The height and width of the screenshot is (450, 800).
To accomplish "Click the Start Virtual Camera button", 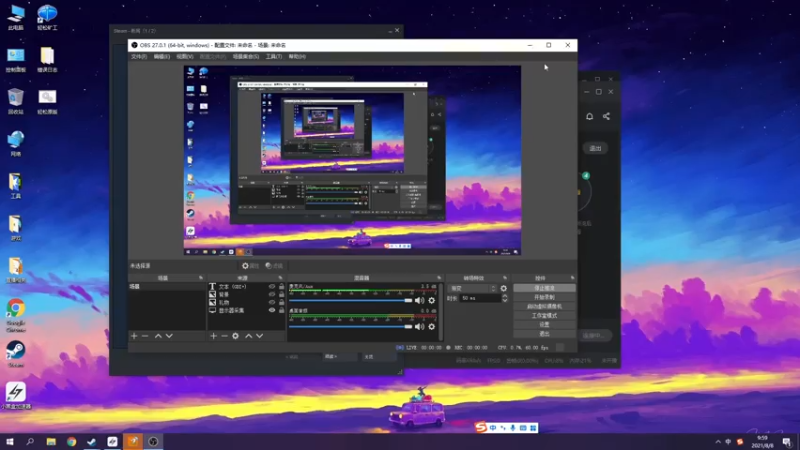I will [544, 307].
